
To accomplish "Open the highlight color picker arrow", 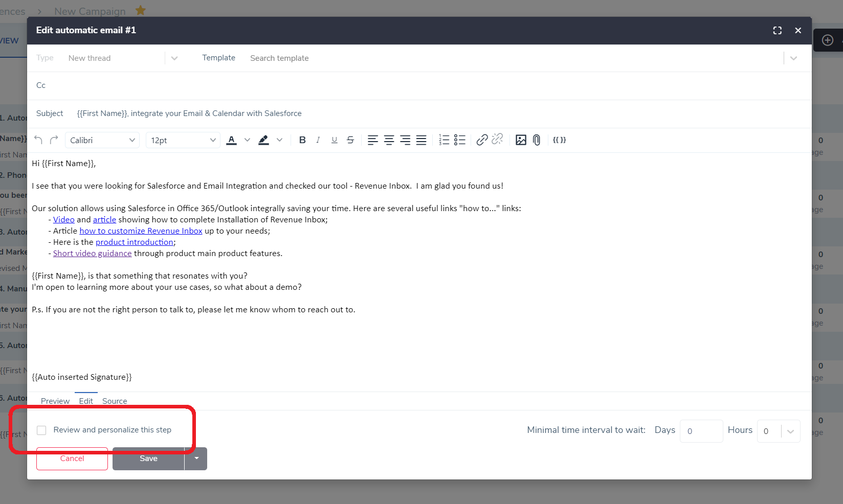I will 279,140.
